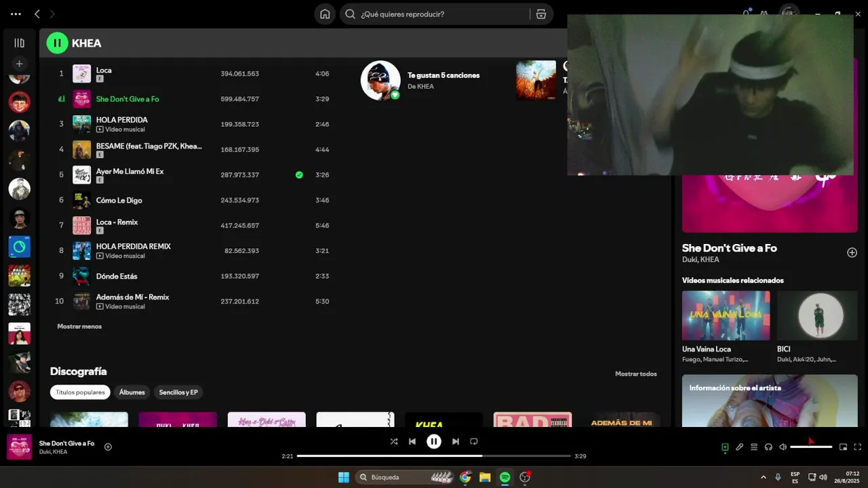This screenshot has height=488, width=868.
Task: Open the miniplayer icon
Action: [843, 447]
